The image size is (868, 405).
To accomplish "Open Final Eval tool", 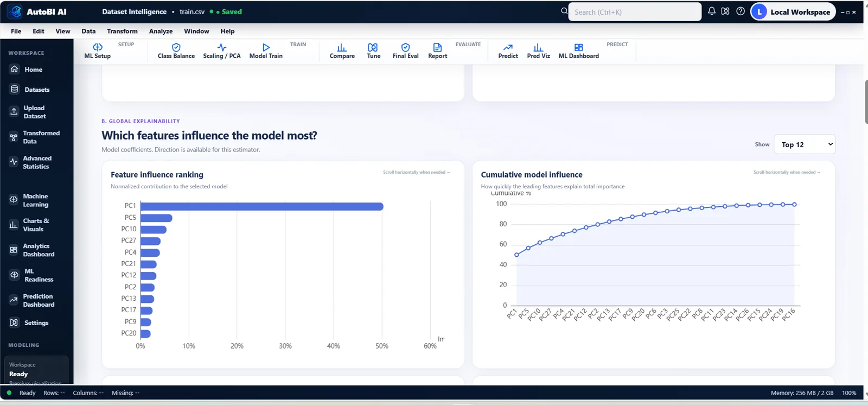I will click(x=405, y=51).
